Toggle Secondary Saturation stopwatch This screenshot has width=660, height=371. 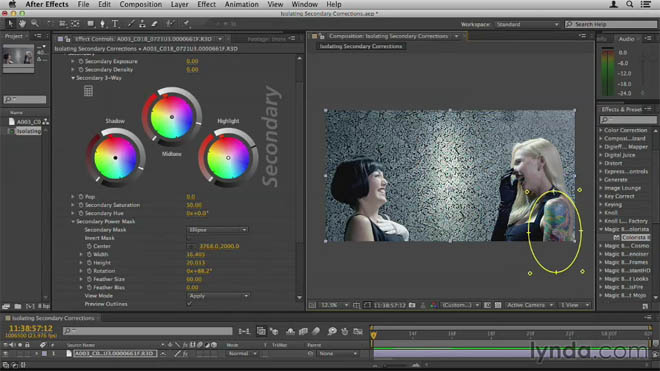81,205
